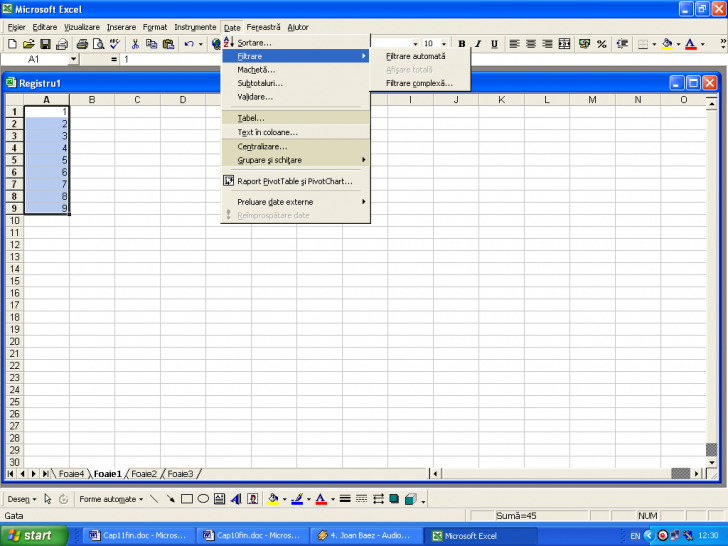Insert WordArt from the drawing toolbar

coord(236,498)
